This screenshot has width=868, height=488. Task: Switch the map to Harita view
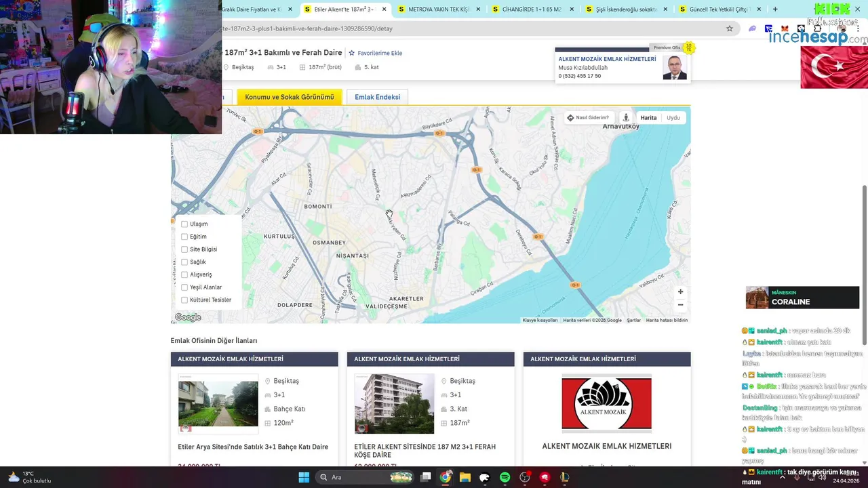[649, 118]
